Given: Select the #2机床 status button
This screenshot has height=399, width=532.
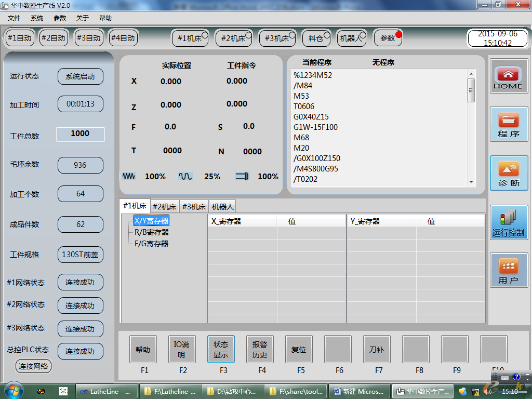Looking at the screenshot, I should pos(233,38).
